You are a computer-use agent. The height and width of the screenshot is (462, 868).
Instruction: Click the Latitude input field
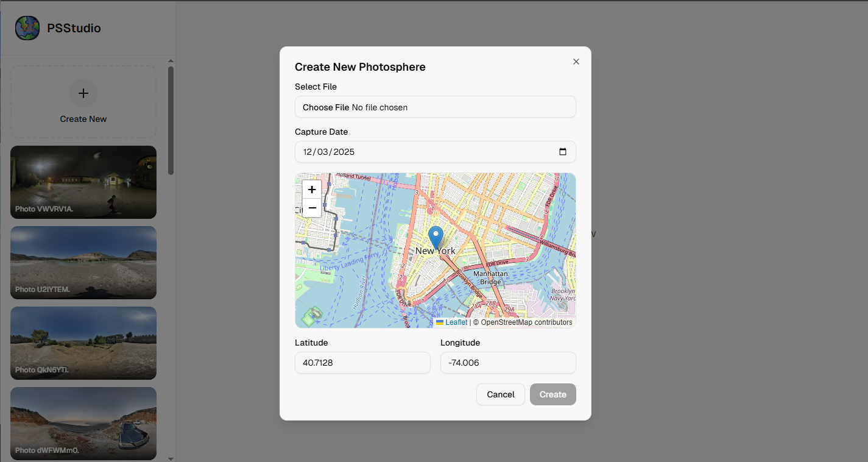click(362, 363)
